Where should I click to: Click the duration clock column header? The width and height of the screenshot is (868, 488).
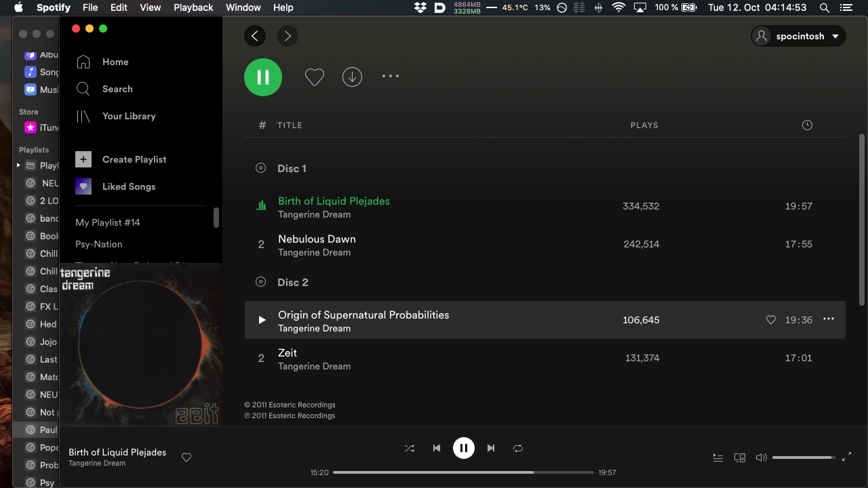coord(807,125)
